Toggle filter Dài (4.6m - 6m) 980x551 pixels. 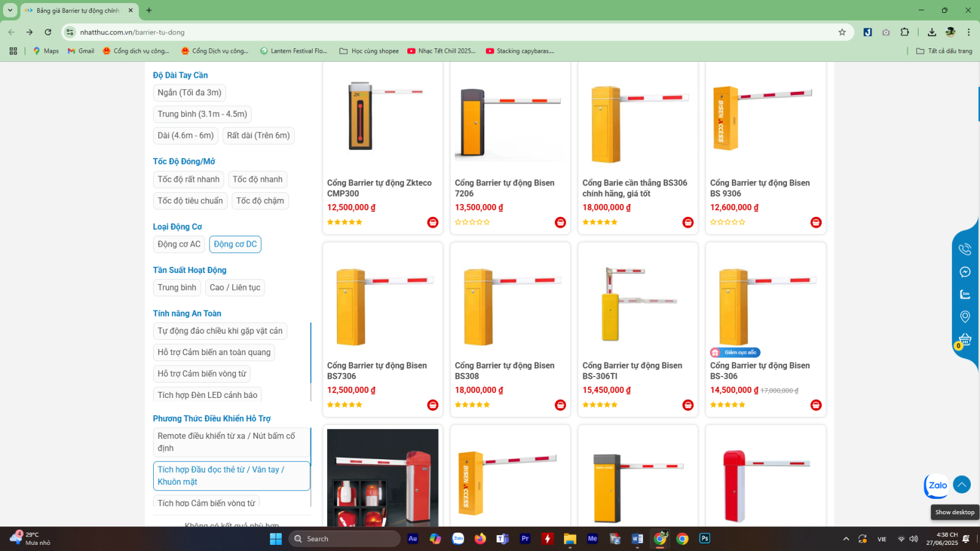[186, 135]
